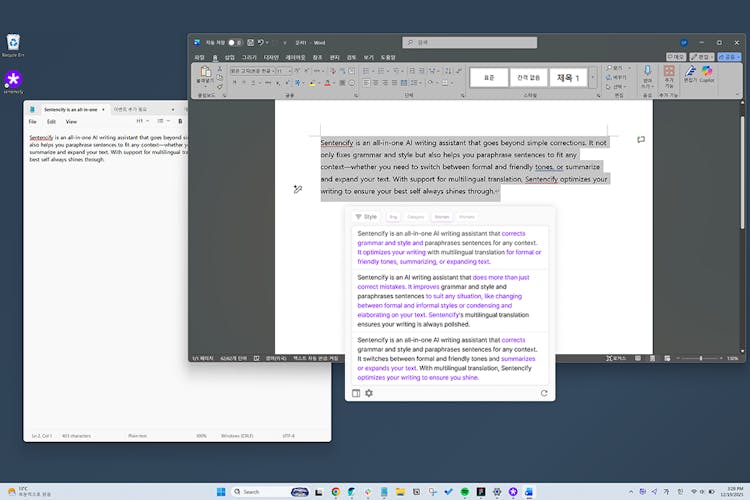
Task: Click the comment icon in document margin
Action: click(641, 140)
